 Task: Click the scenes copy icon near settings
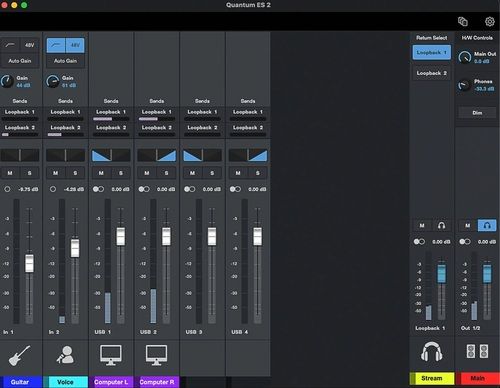point(463,22)
